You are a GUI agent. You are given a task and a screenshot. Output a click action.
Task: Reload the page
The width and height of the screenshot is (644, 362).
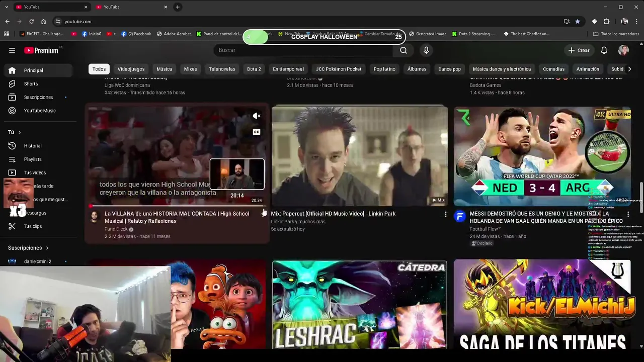[31, 22]
